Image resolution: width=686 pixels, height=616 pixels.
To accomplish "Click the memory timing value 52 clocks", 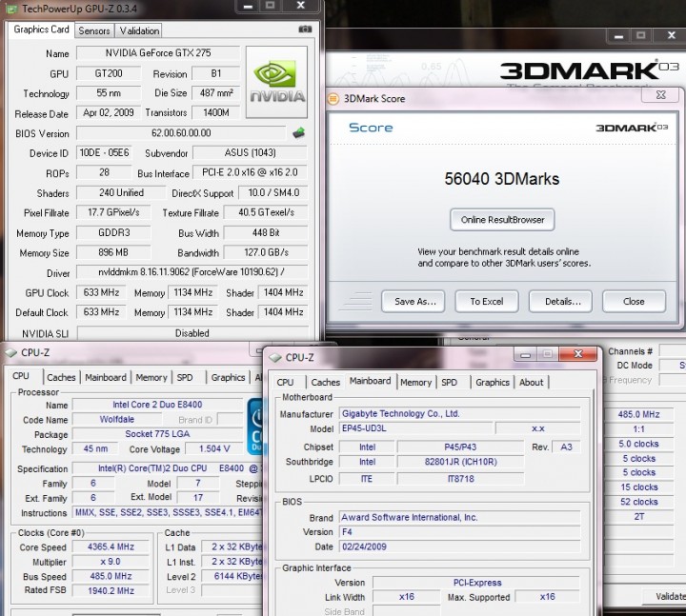I will tap(638, 502).
